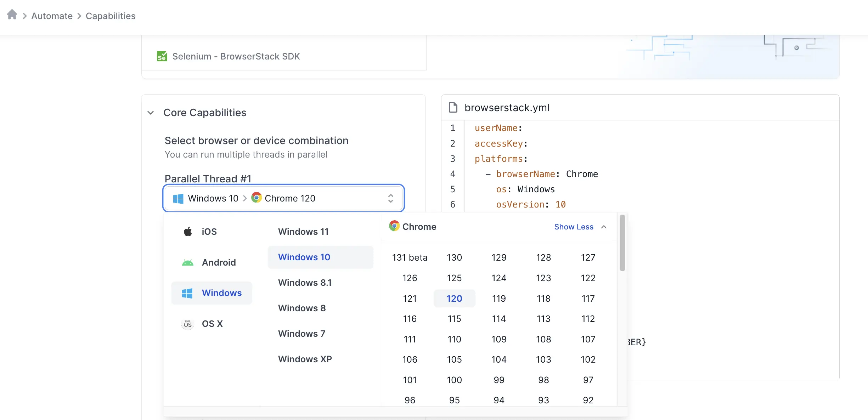Click the Android robot icon
868x420 pixels.
click(x=188, y=262)
